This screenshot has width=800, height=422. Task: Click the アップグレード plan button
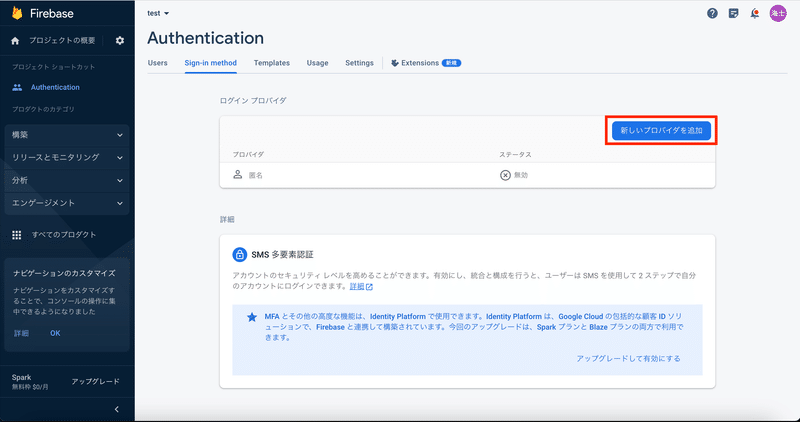coord(95,382)
